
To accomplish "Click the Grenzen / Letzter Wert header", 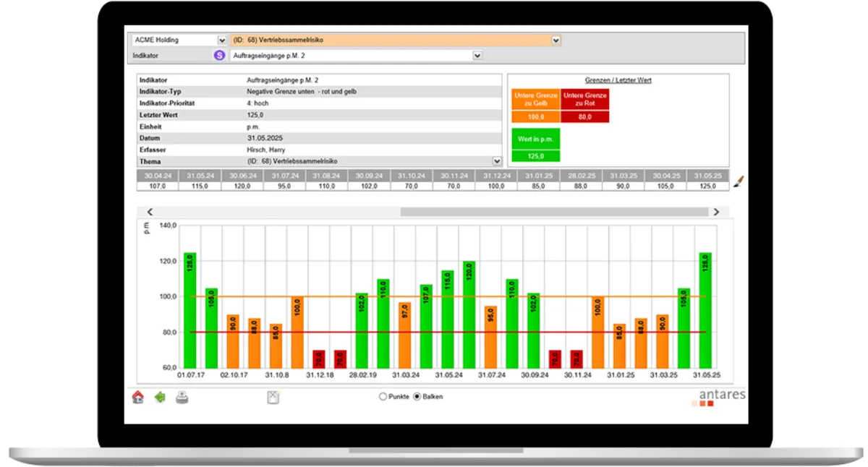I will pos(621,80).
